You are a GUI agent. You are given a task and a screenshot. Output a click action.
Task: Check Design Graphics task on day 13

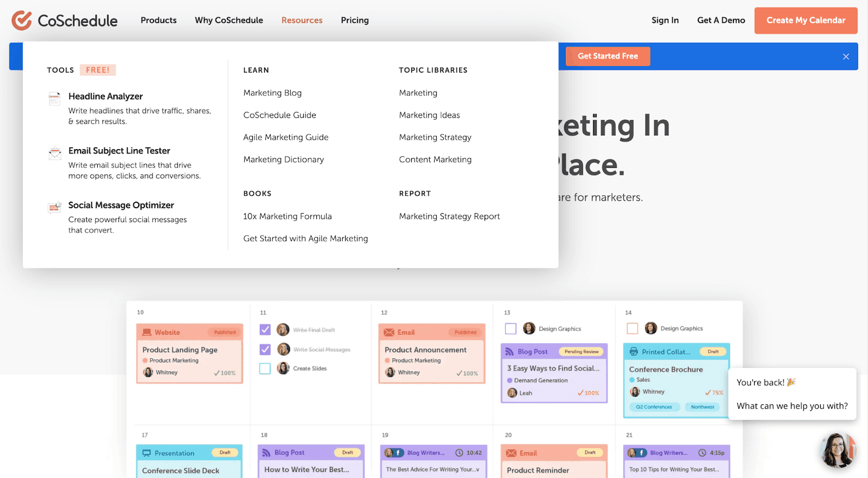(x=510, y=328)
